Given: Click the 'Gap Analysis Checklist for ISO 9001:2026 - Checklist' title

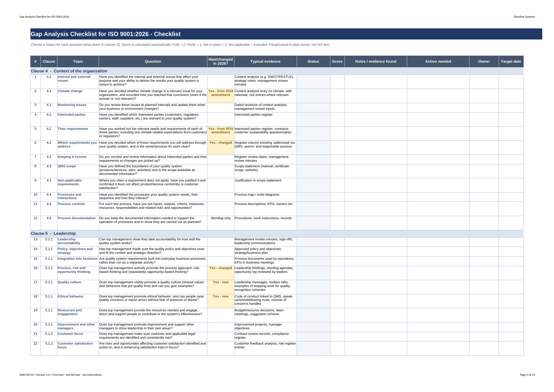Looking at the screenshot, I should (x=106, y=34).
